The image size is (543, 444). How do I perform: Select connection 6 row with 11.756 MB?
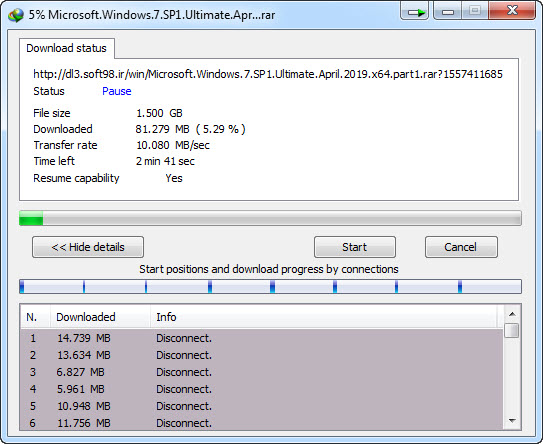pos(261,423)
